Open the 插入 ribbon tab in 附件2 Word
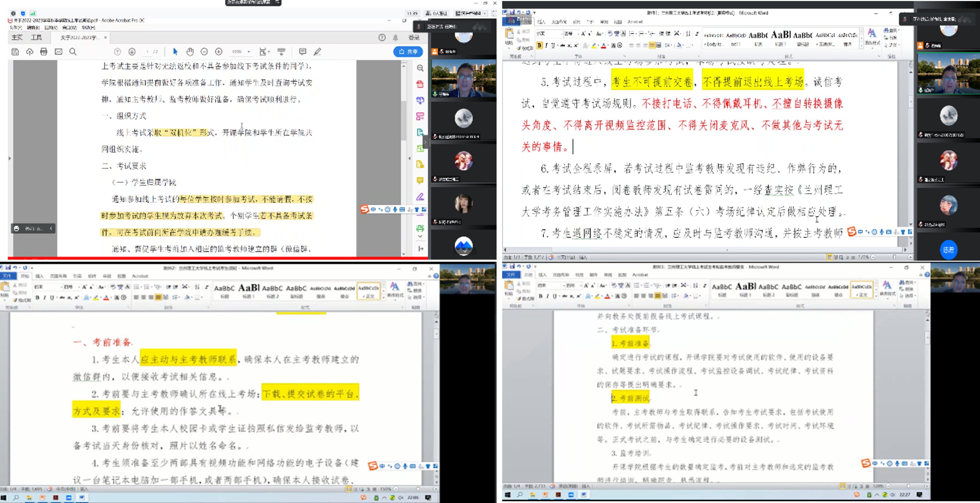The height and width of the screenshot is (503, 980). 39,276
